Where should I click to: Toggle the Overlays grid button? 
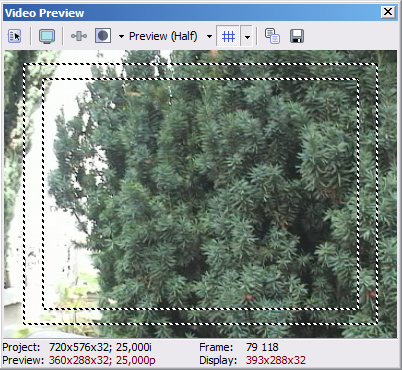[x=228, y=36]
